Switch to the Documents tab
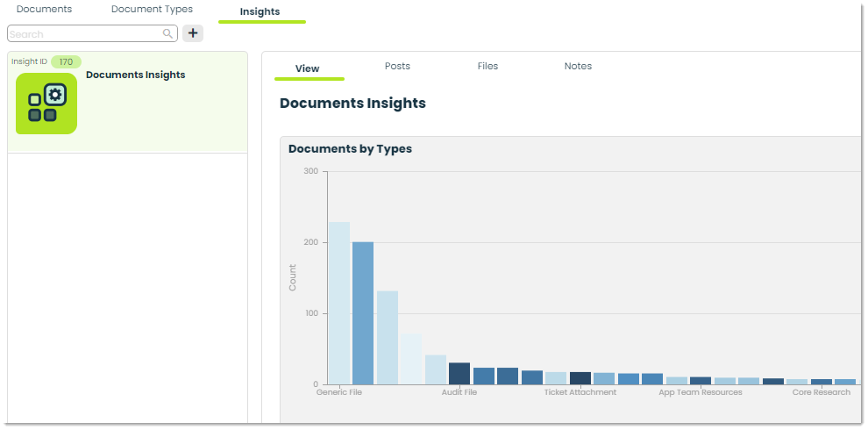 pyautogui.click(x=45, y=10)
